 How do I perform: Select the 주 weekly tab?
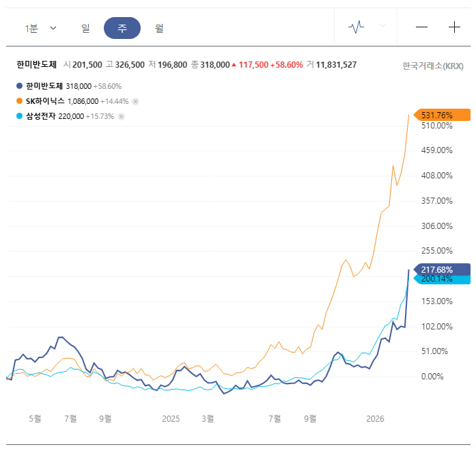(x=122, y=28)
